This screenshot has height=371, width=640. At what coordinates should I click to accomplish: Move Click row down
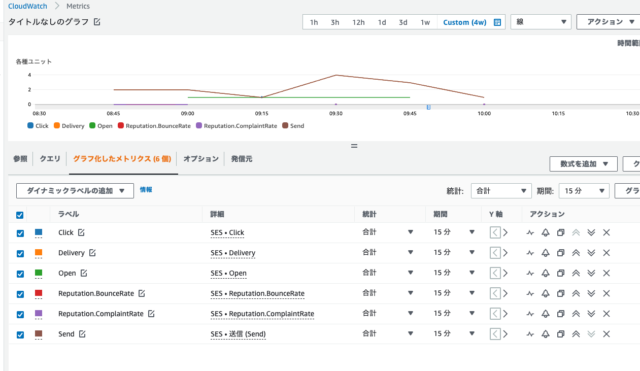click(x=591, y=233)
